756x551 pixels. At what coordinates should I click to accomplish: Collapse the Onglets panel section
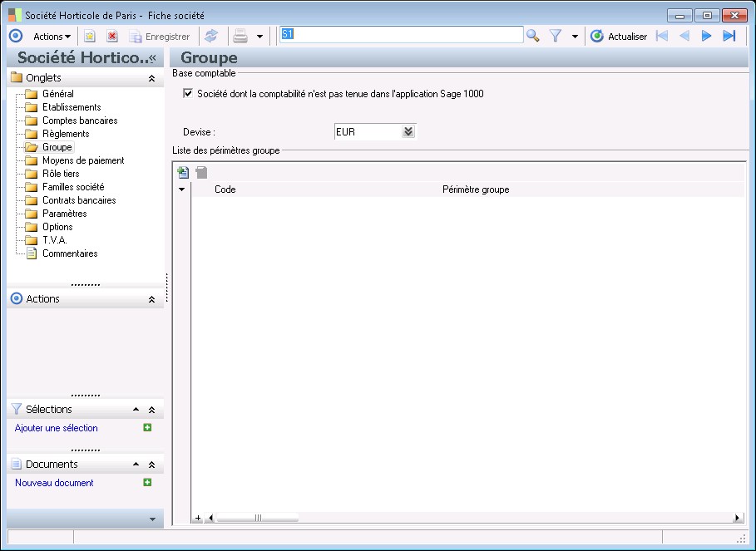tap(151, 78)
